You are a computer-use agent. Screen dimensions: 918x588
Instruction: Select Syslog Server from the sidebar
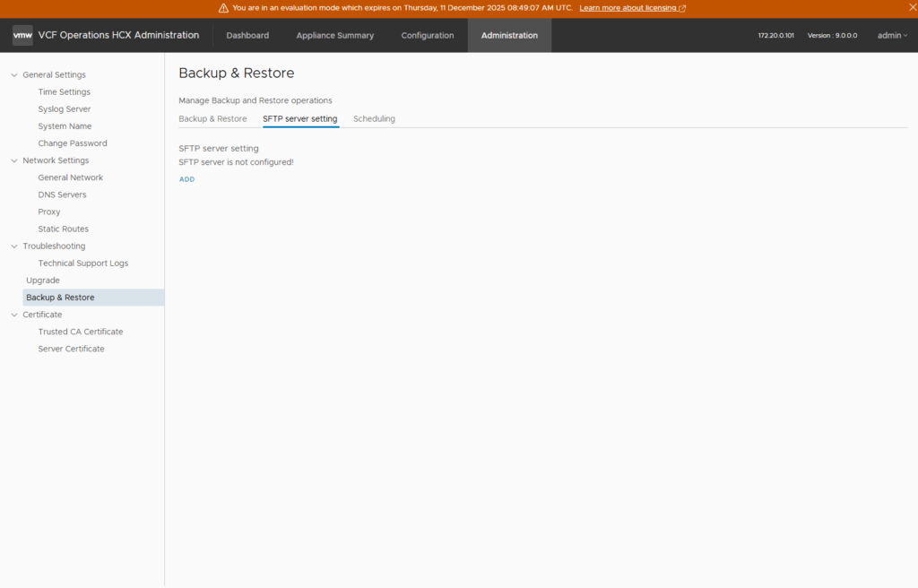click(x=64, y=109)
